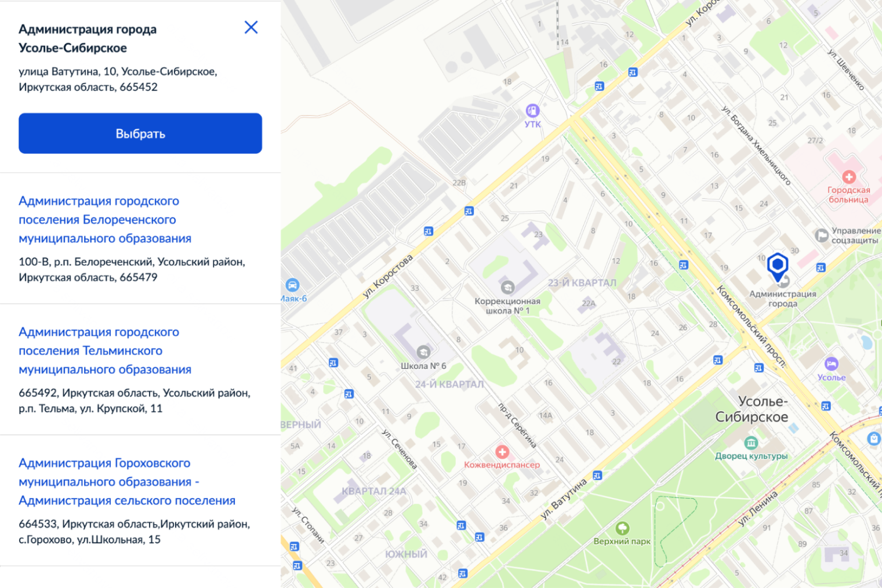The width and height of the screenshot is (882, 588).
Task: Select the Управление соцзащиты flag icon
Action: coord(822,235)
